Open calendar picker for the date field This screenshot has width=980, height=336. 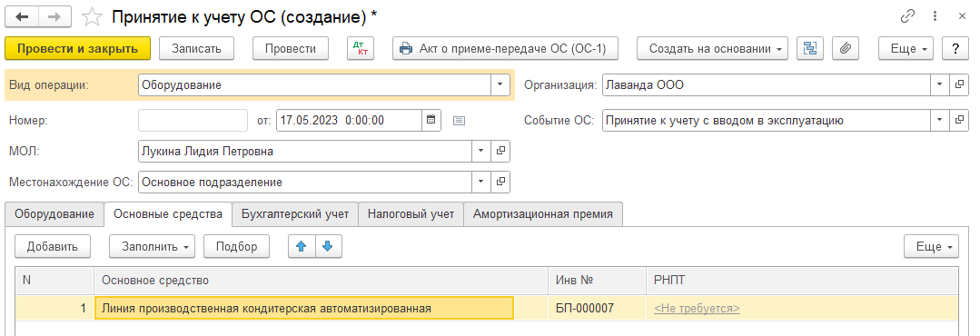point(431,120)
